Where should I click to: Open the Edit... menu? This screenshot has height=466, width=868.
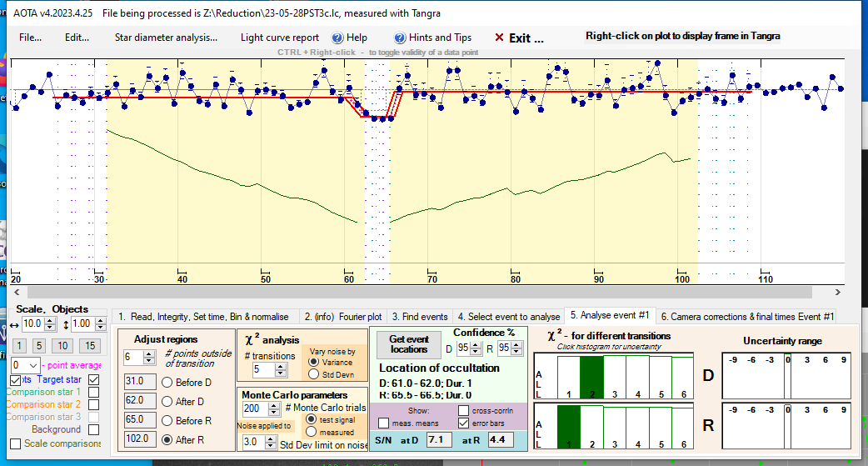point(77,38)
